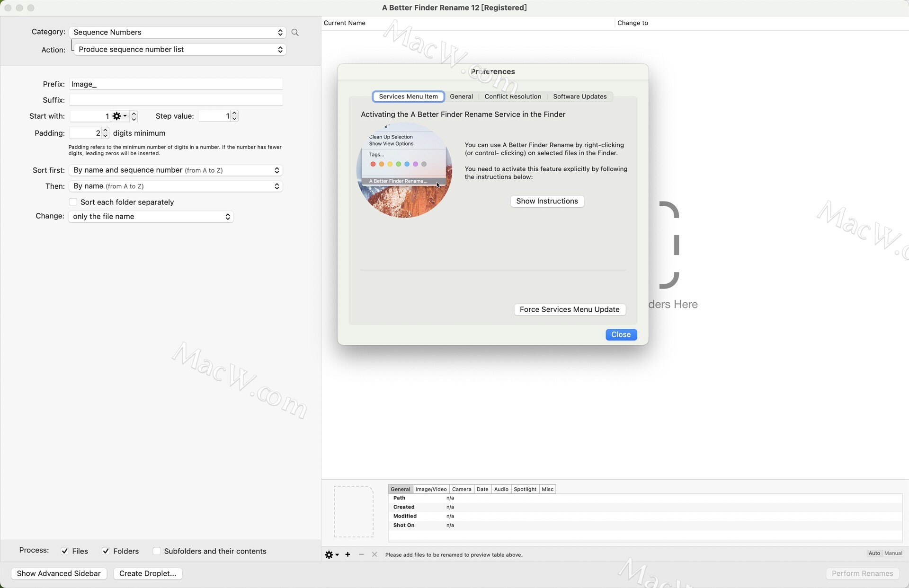Click the plus icon to add files
Viewport: 909px width, 588px height.
pos(348,554)
